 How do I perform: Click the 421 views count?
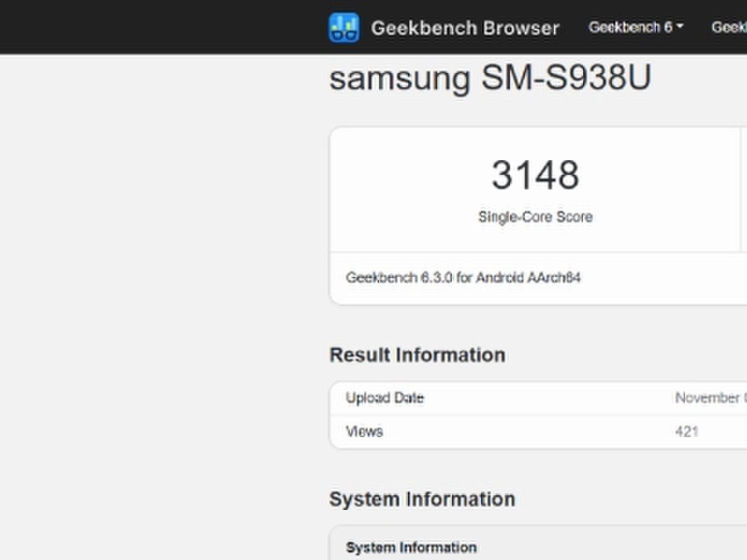pyautogui.click(x=687, y=431)
